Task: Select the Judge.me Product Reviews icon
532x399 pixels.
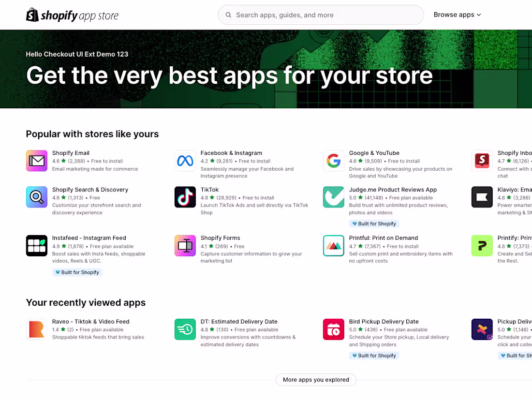Action: [x=333, y=197]
